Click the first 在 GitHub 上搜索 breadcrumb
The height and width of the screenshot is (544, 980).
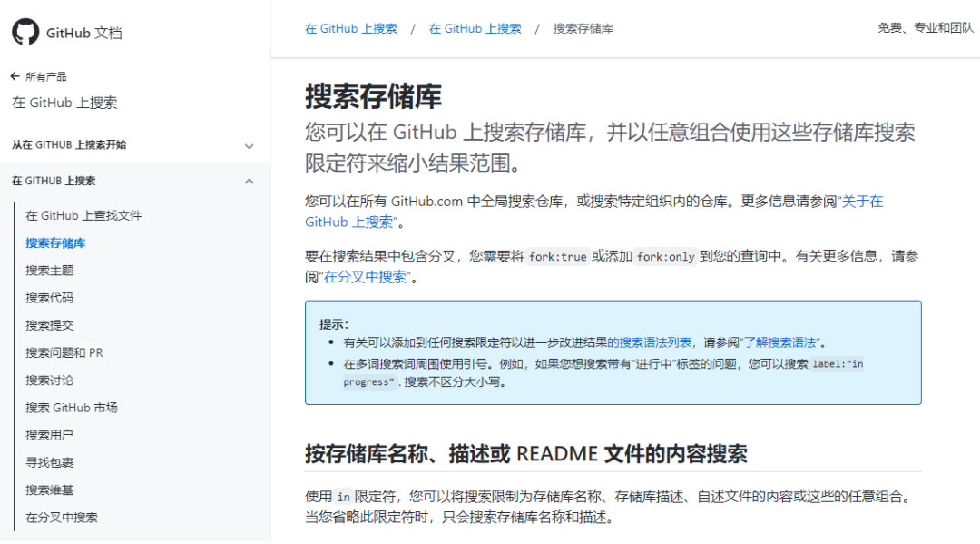pyautogui.click(x=350, y=29)
